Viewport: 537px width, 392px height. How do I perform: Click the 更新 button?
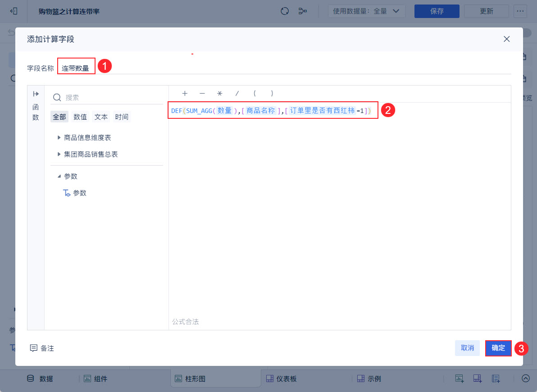[x=486, y=11]
